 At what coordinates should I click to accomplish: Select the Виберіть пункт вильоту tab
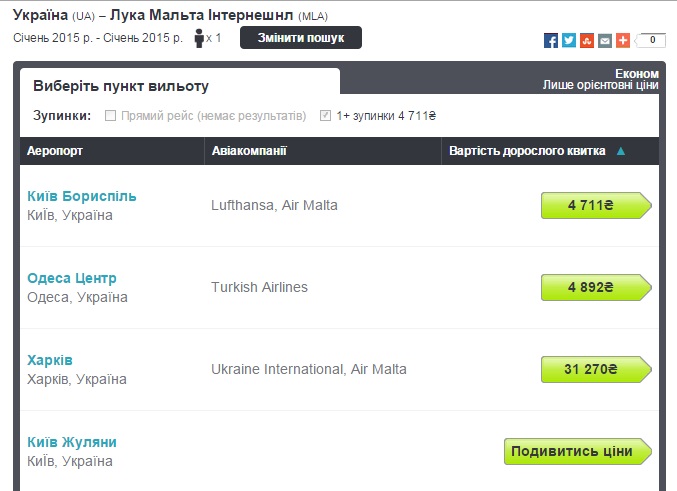point(121,86)
